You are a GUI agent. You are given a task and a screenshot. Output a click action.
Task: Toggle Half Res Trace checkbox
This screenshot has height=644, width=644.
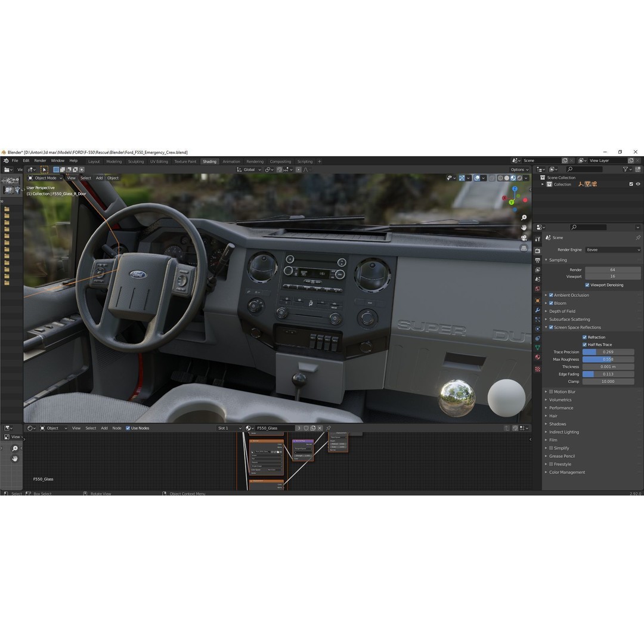click(x=584, y=345)
